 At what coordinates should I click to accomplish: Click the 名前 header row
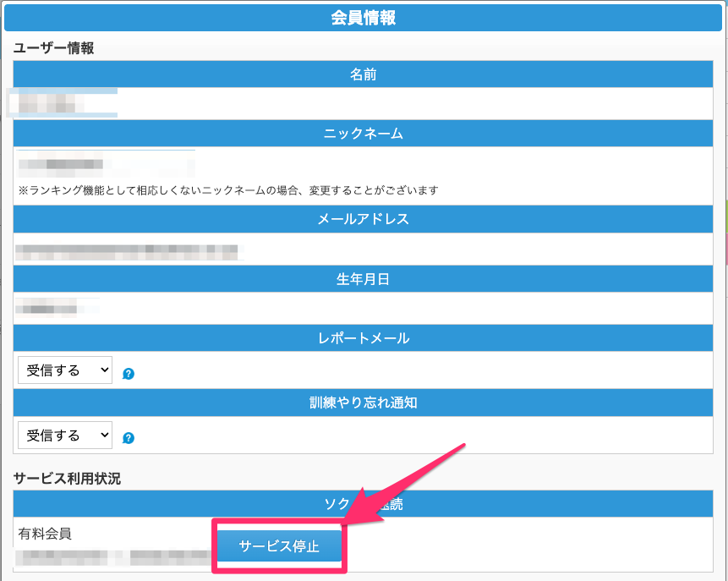(363, 74)
